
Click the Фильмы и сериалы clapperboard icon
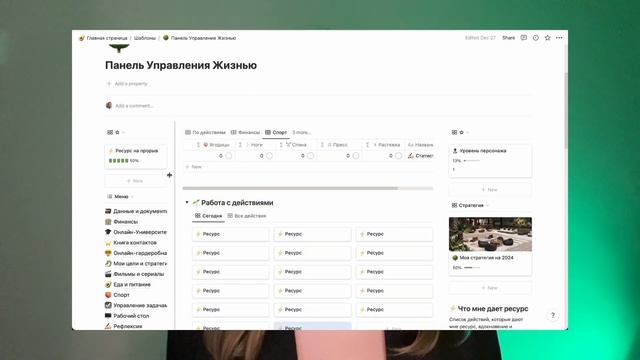click(108, 274)
